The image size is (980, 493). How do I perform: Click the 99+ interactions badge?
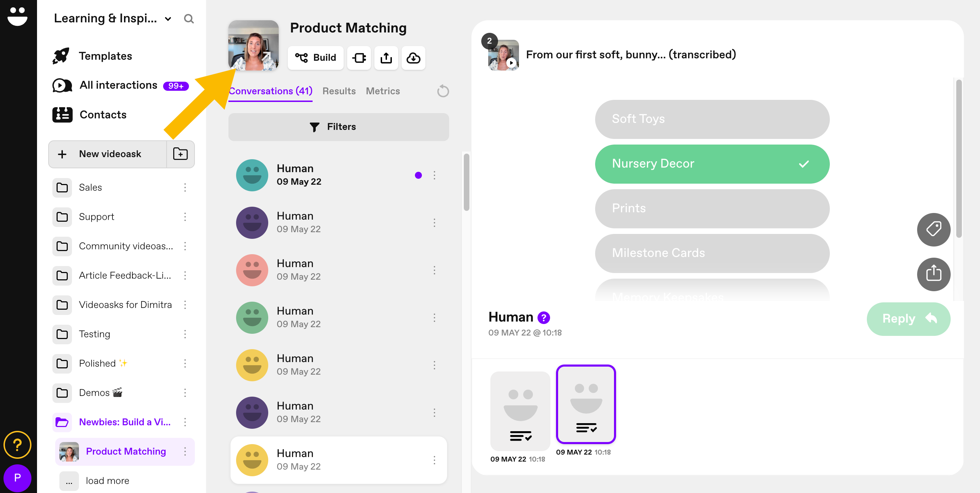(x=176, y=86)
